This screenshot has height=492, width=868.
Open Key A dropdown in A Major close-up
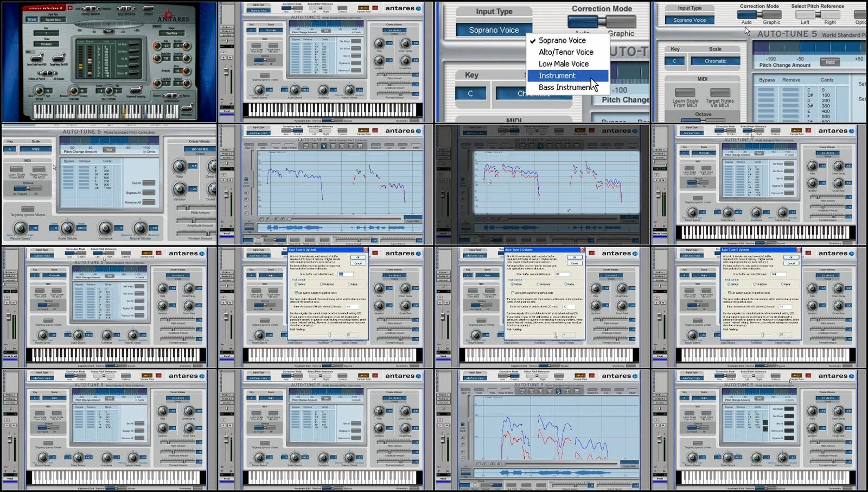tap(10, 149)
